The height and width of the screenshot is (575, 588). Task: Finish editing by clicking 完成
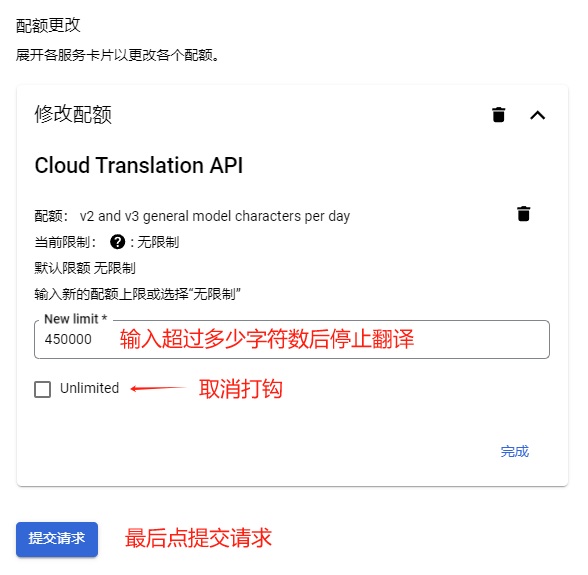pos(514,451)
